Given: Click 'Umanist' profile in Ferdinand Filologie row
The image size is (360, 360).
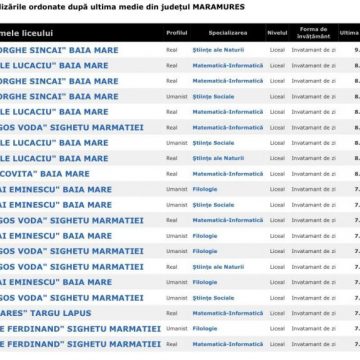Looking at the screenshot, I should click(177, 329).
